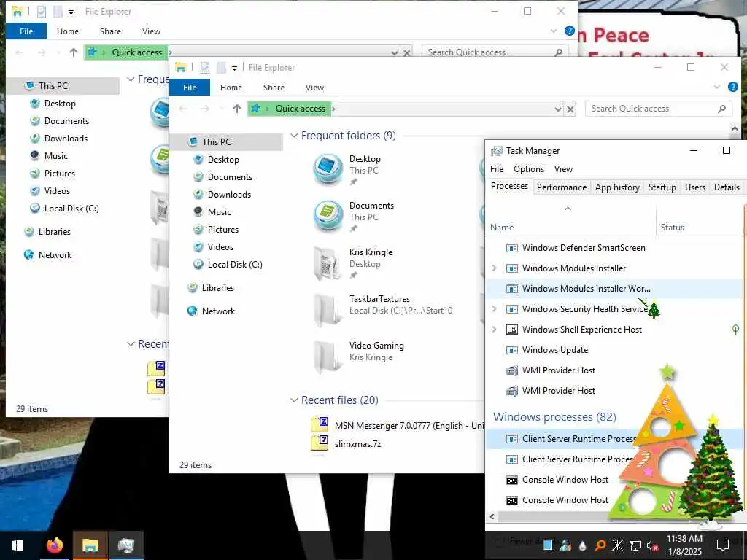Click the water drop tray icon
Image resolution: width=747 pixels, height=560 pixels.
[583, 545]
